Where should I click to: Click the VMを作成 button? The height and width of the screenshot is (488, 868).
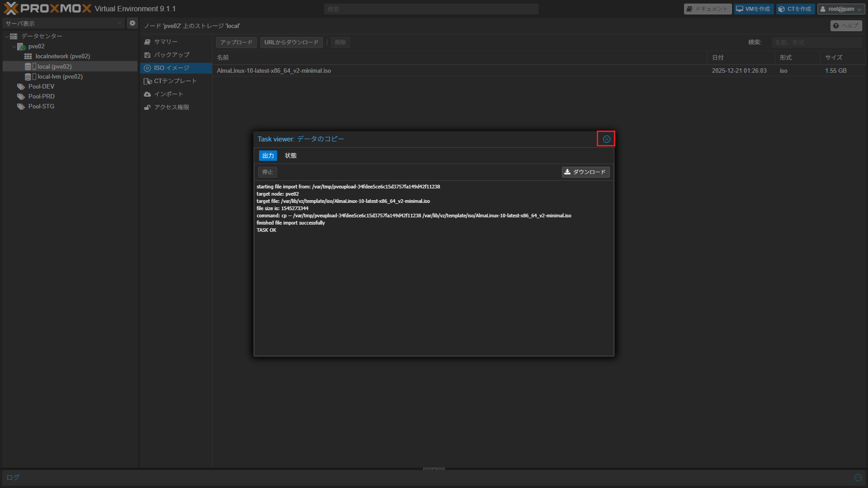(x=753, y=9)
